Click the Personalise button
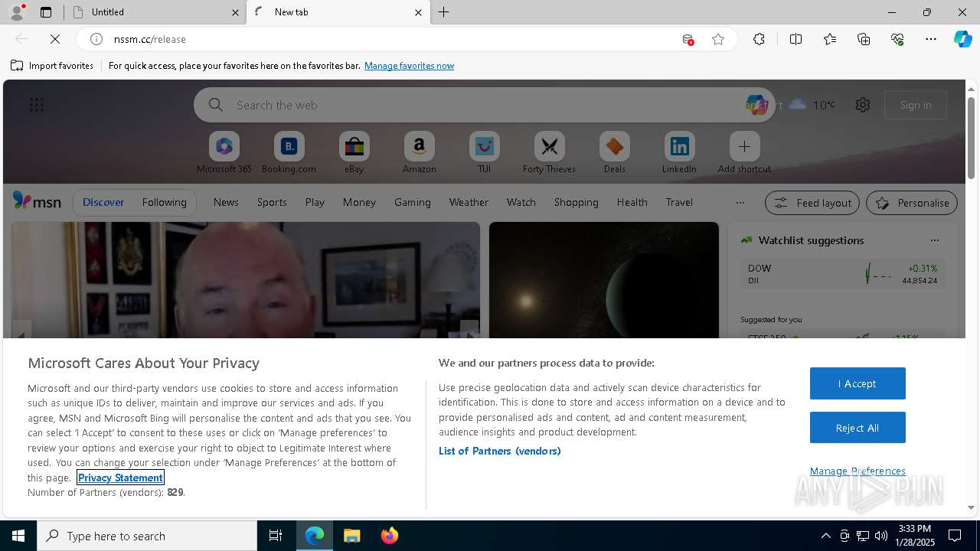The width and height of the screenshot is (980, 551). 912,203
